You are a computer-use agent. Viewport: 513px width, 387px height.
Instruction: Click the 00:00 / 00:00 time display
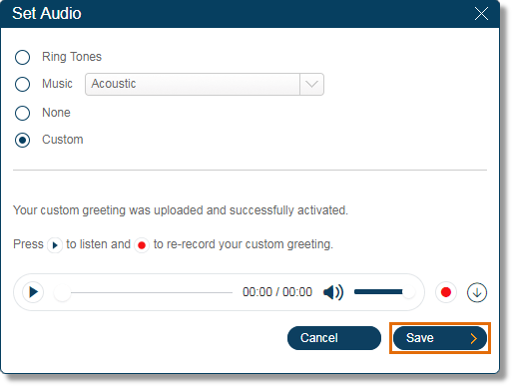(277, 292)
